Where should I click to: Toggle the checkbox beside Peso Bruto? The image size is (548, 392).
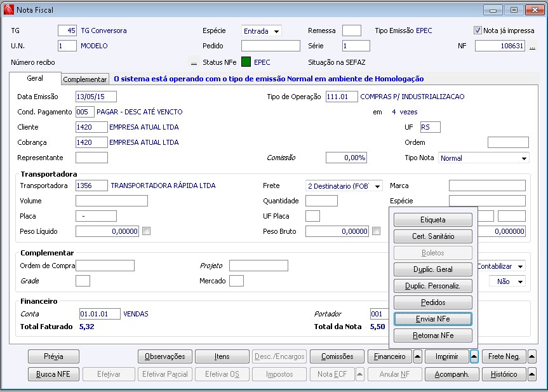(x=377, y=231)
